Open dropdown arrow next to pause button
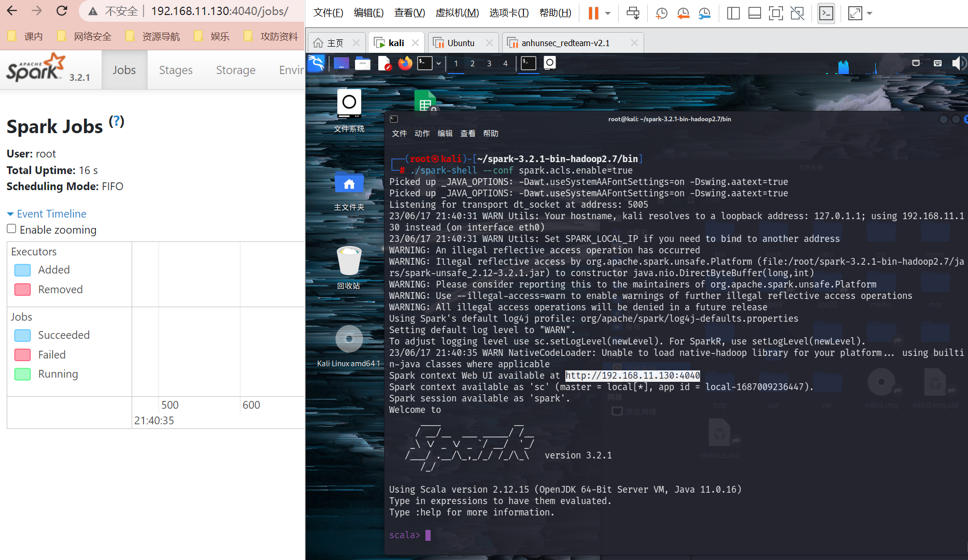 point(608,13)
